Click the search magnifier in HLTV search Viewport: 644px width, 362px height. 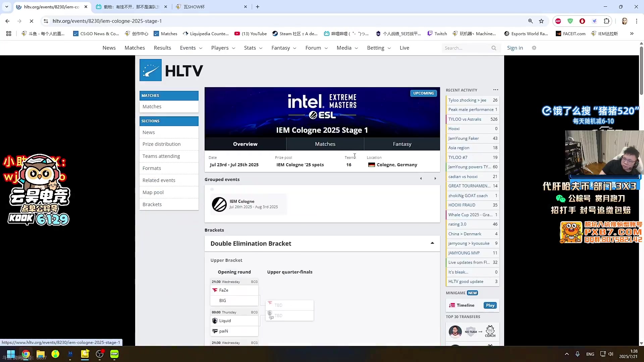coord(494,48)
